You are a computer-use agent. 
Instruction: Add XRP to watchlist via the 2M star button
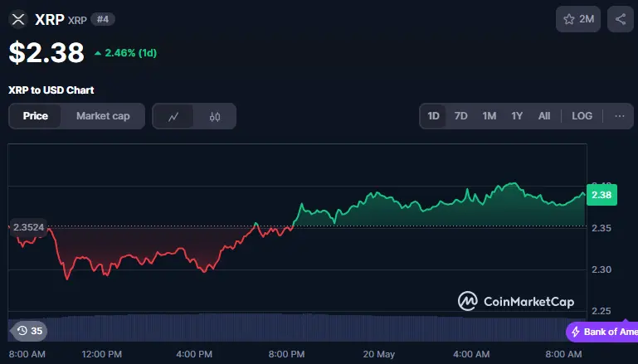[x=578, y=19]
